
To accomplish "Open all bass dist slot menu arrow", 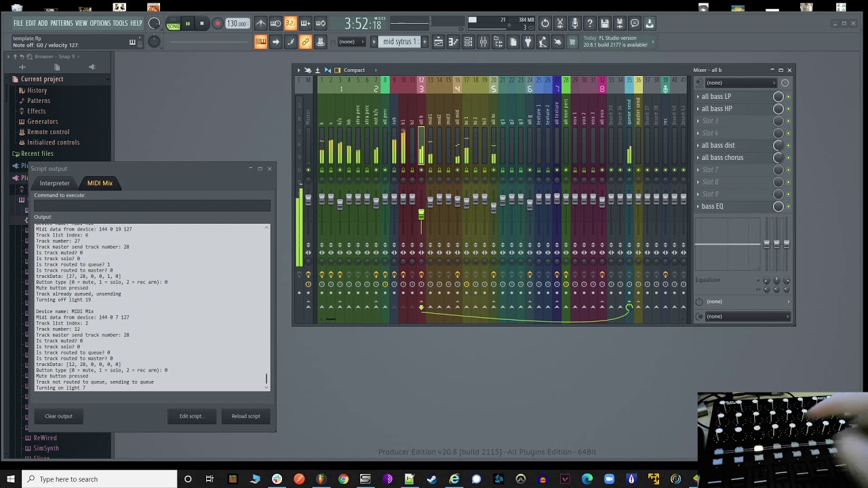I will coord(698,145).
